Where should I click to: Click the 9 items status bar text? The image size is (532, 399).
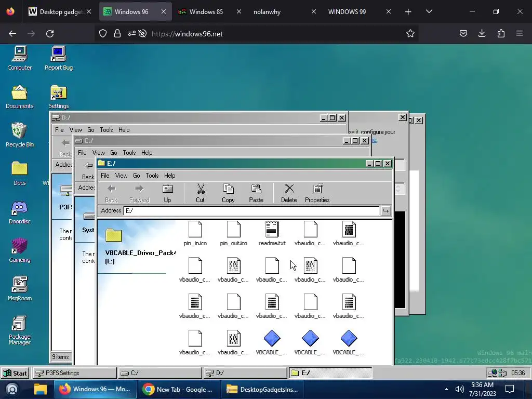(x=60, y=357)
